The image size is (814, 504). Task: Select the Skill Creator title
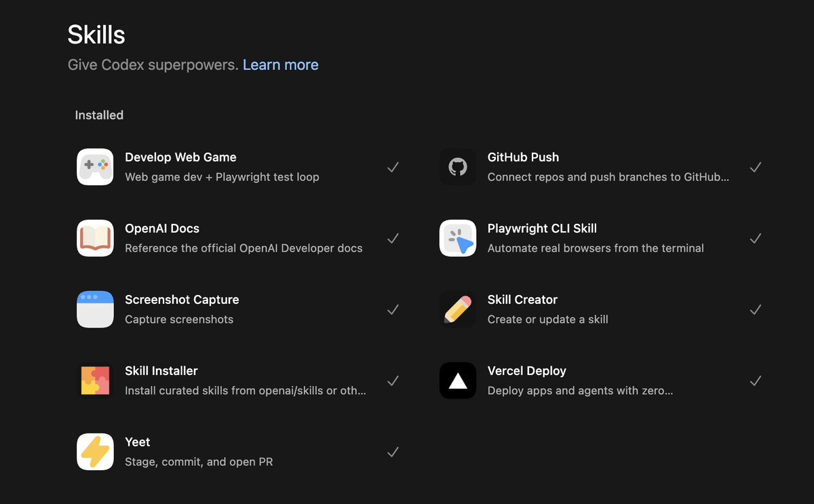pos(522,300)
